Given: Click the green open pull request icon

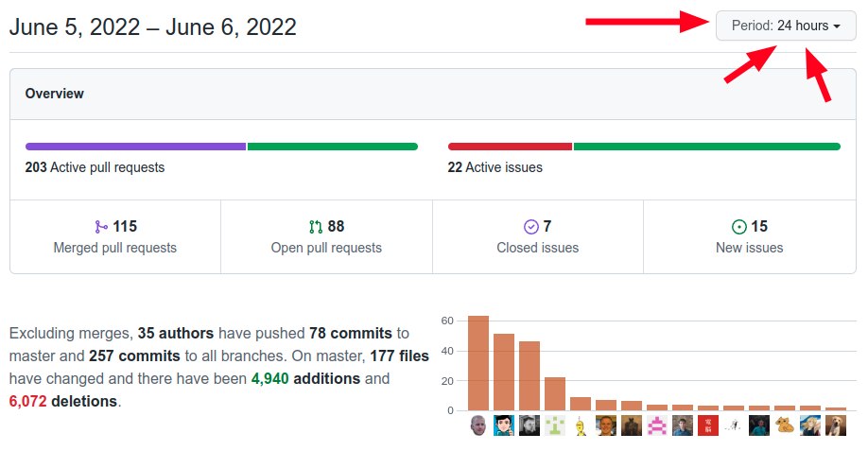Looking at the screenshot, I should (x=316, y=227).
